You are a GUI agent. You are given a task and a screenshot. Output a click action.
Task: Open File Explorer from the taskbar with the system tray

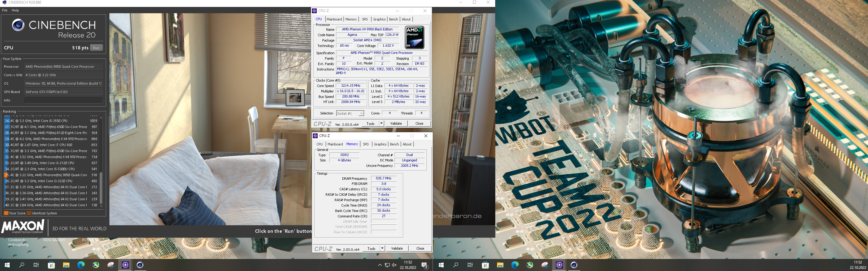tap(66, 265)
